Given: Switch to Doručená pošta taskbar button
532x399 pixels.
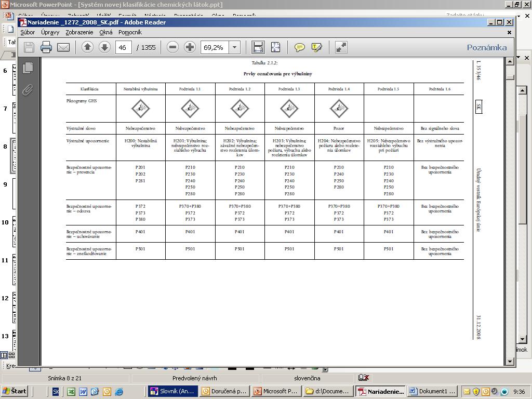Looking at the screenshot, I should coord(224,391).
